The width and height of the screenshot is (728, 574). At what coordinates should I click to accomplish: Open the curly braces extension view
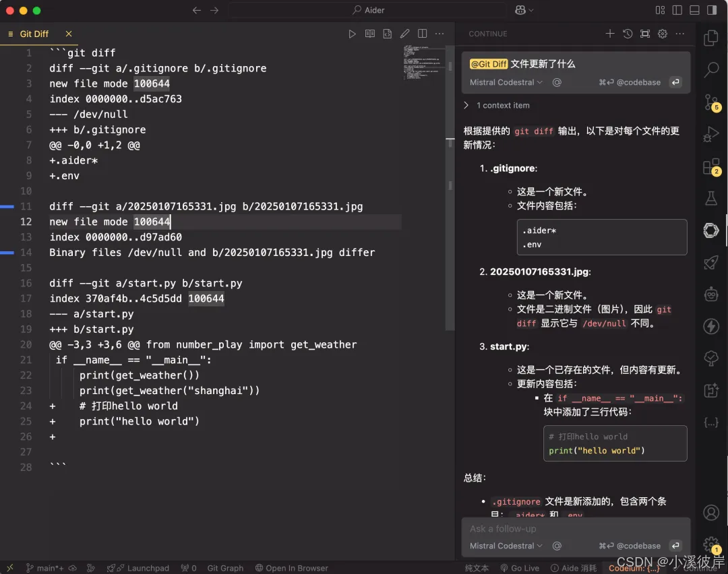pos(711,422)
